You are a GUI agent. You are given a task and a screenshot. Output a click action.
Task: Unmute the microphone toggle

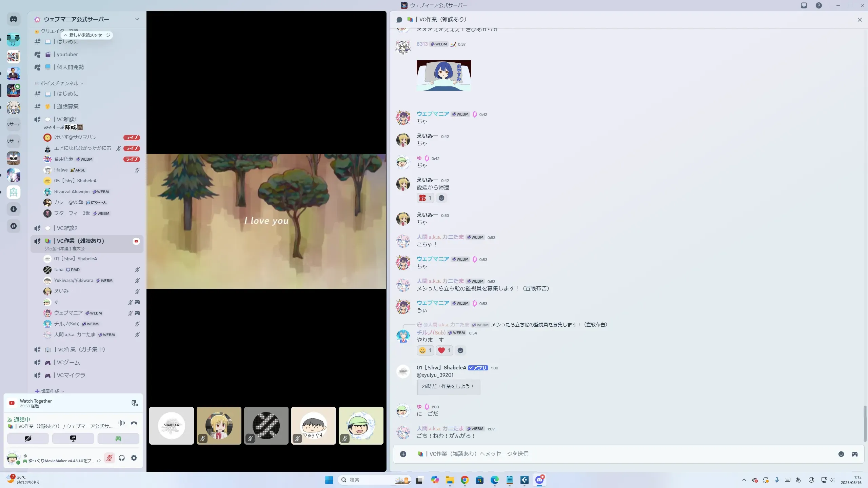[109, 458]
